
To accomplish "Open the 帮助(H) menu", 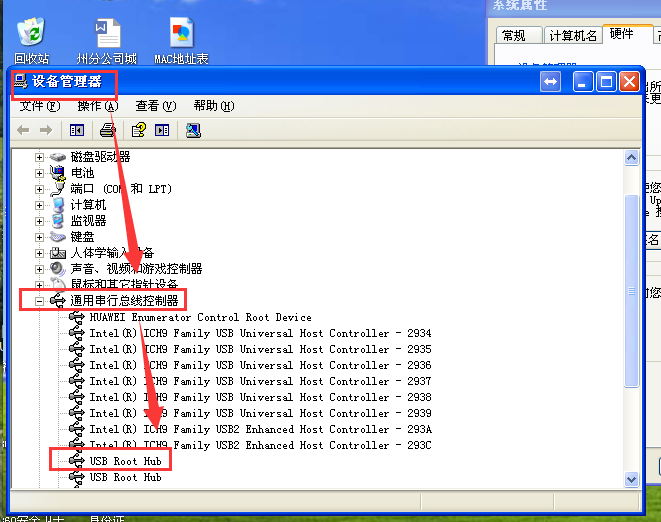I will point(213,106).
